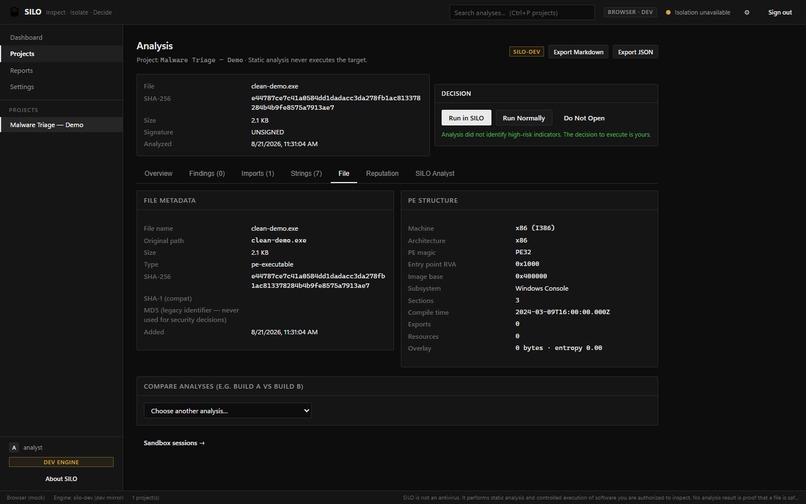Click the Overlay value 0 bytes · entropy 0.00
The width and height of the screenshot is (806, 504).
click(x=559, y=348)
